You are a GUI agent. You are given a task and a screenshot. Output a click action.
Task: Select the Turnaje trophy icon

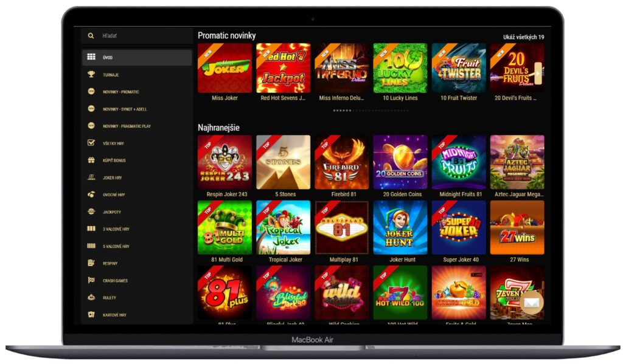[x=91, y=74]
